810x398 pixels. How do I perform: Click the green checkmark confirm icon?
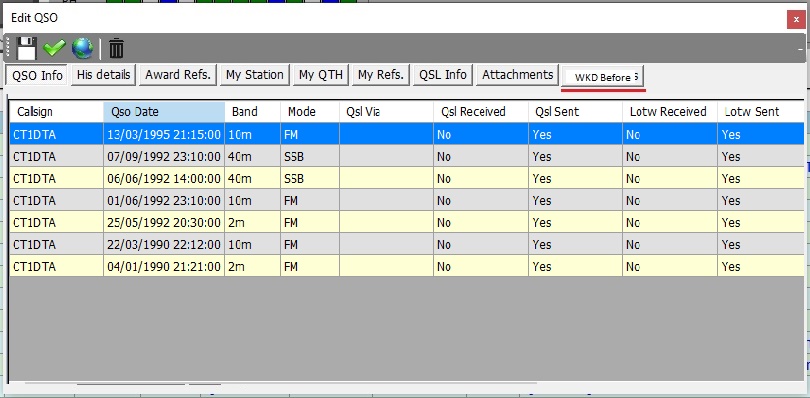[x=54, y=49]
